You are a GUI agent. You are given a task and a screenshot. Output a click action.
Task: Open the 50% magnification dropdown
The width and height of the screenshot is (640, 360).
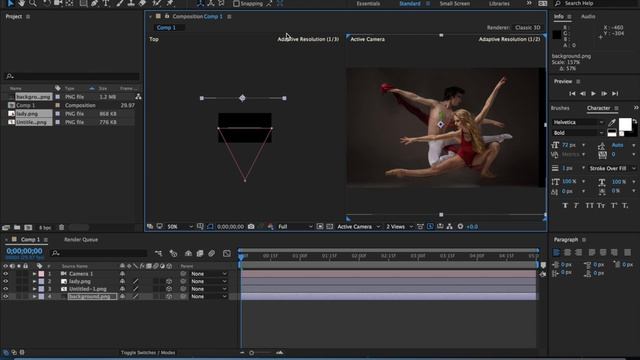point(180,227)
